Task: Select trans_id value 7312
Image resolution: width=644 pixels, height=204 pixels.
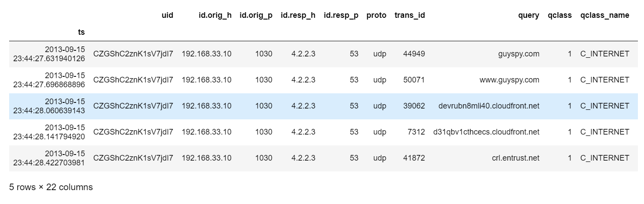Action: tap(417, 132)
